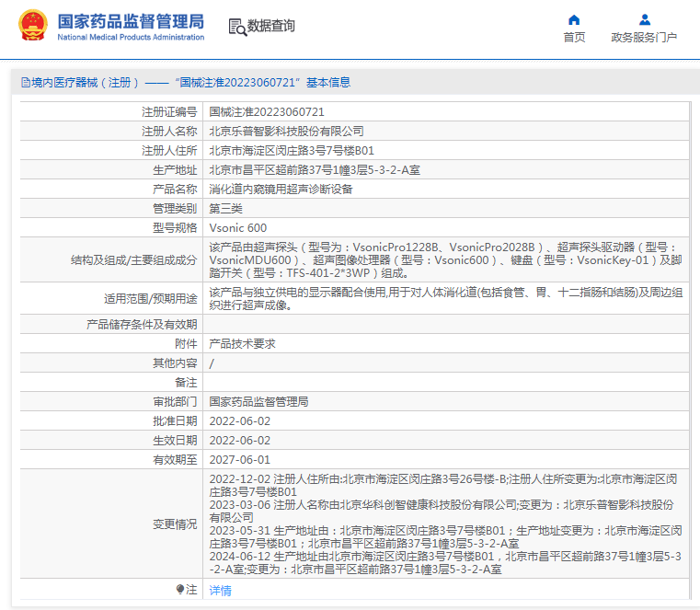Select production address 北京市昌平区超前路37号 cell
This screenshot has width=700, height=610.
tap(315, 169)
